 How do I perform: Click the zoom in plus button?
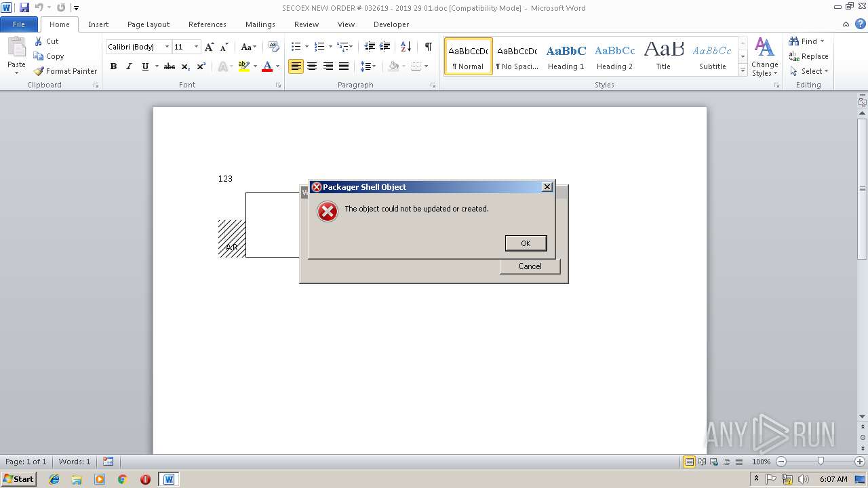860,462
